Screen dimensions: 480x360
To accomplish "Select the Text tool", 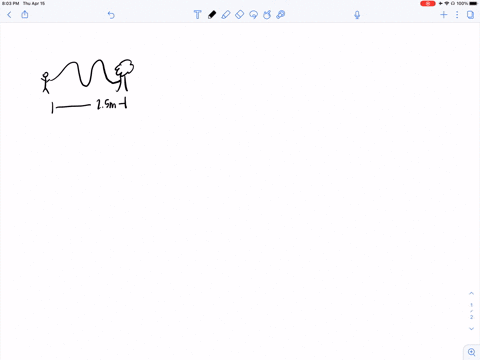I will pos(197,15).
